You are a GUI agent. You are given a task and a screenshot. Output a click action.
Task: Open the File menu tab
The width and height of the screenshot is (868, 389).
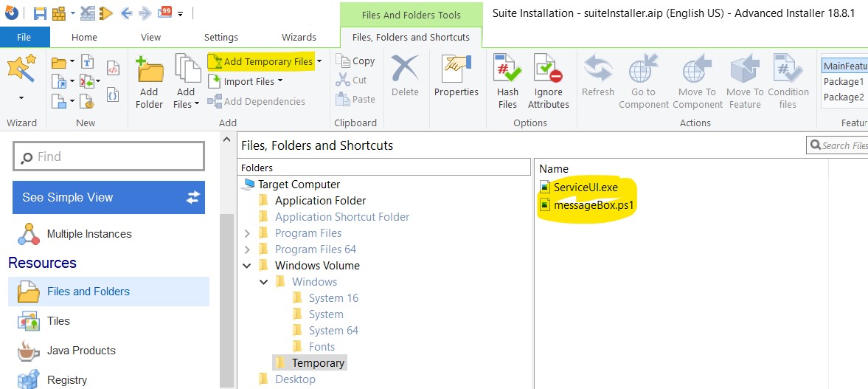(24, 38)
